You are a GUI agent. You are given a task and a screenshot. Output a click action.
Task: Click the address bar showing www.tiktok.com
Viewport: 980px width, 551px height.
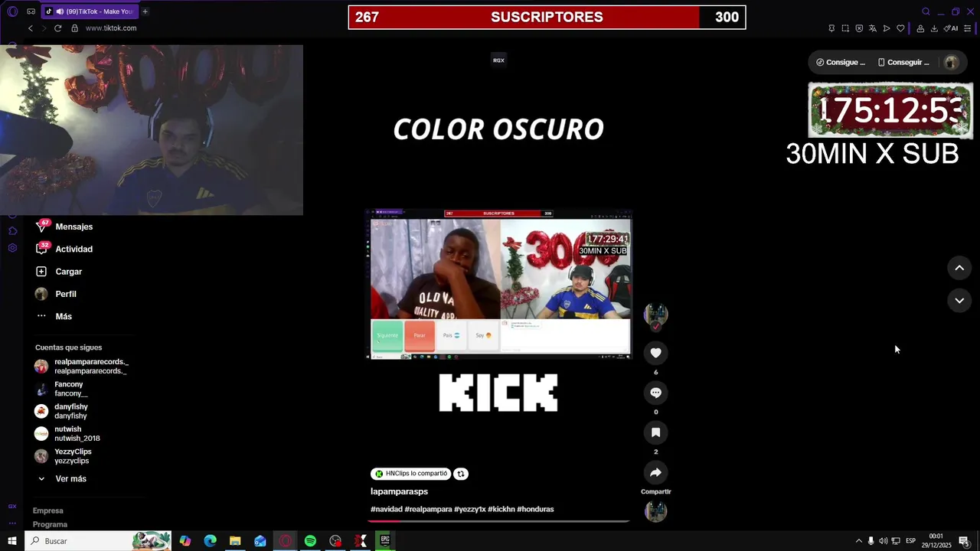pos(111,28)
